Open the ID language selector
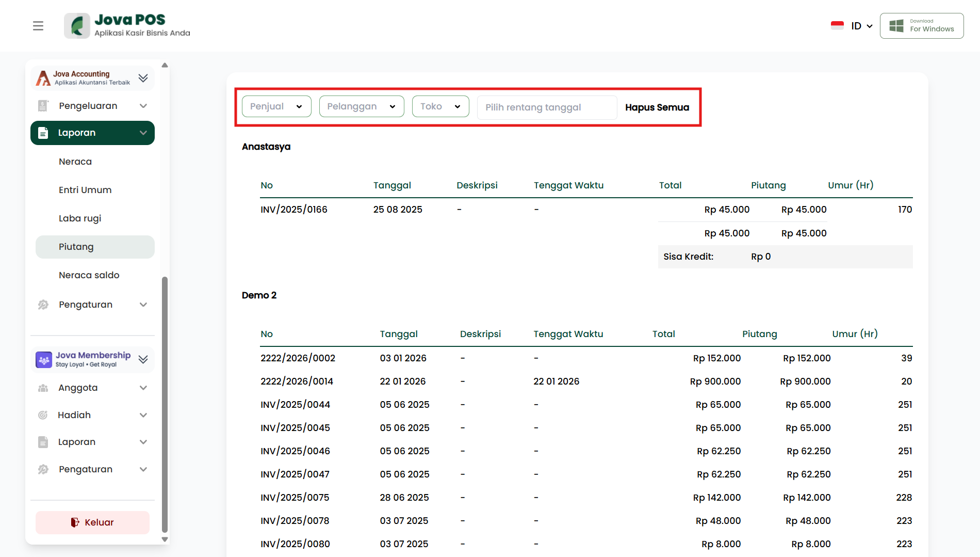This screenshot has height=557, width=980. pyautogui.click(x=861, y=26)
